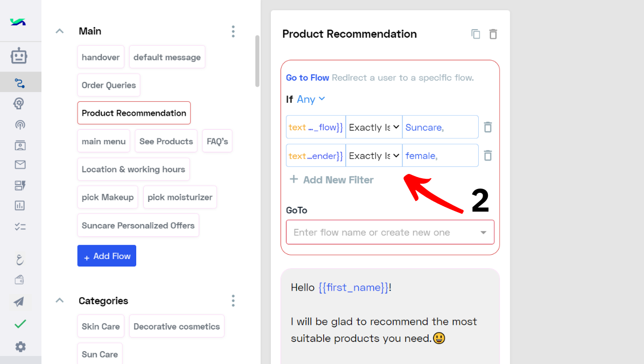Open the bot builder robot icon
Screen dimensions: 644x364
(x=19, y=56)
